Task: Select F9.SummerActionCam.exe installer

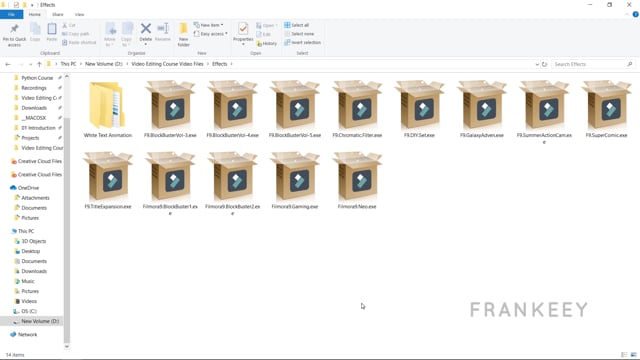Action: coord(544,112)
